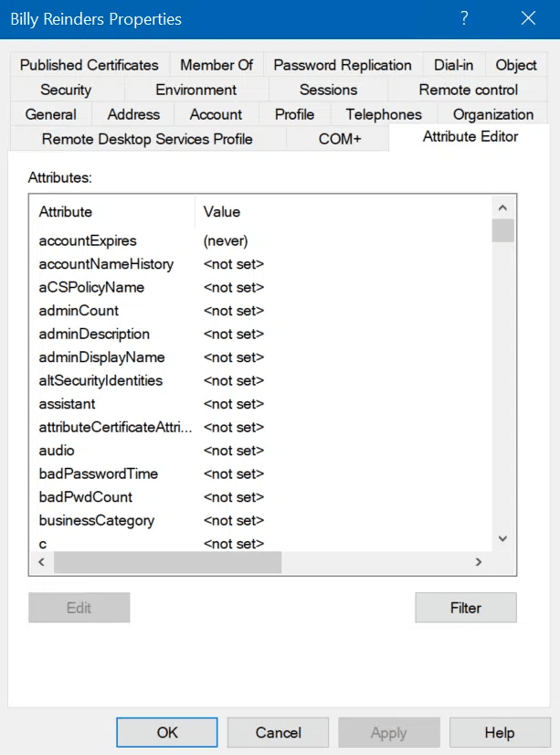Confirm changes with the OK button
560x755 pixels.
pyautogui.click(x=166, y=732)
